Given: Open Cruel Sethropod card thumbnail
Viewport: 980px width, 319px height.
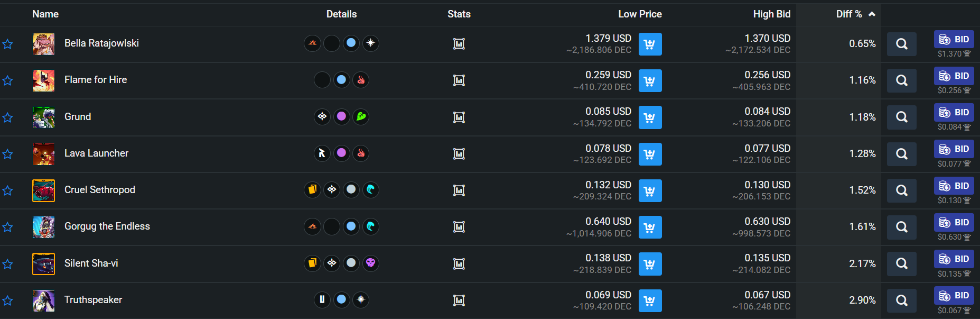Looking at the screenshot, I should click(43, 190).
